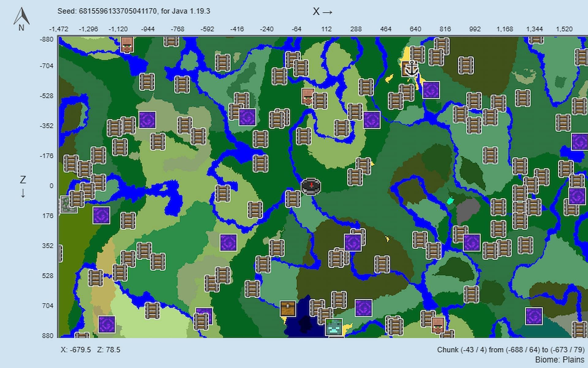Select the village icon at the map bottom
The width and height of the screenshot is (588, 368).
[x=438, y=325]
